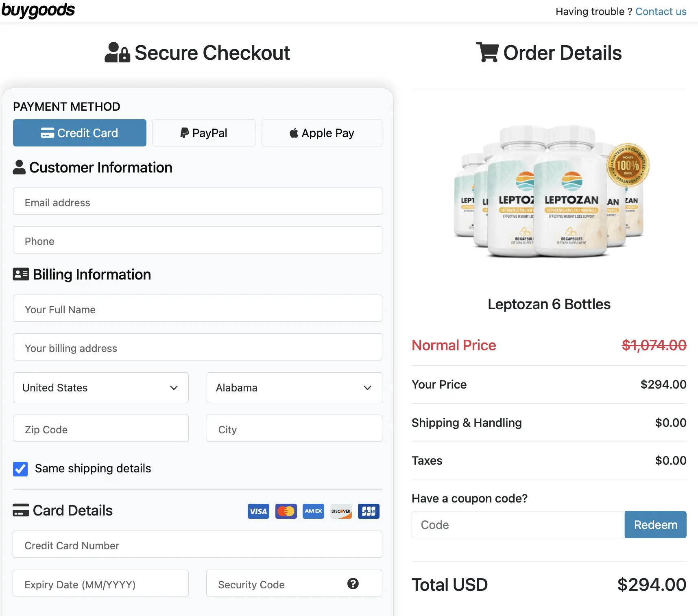Click the Visa card icon
This screenshot has width=698, height=616.
click(x=258, y=511)
